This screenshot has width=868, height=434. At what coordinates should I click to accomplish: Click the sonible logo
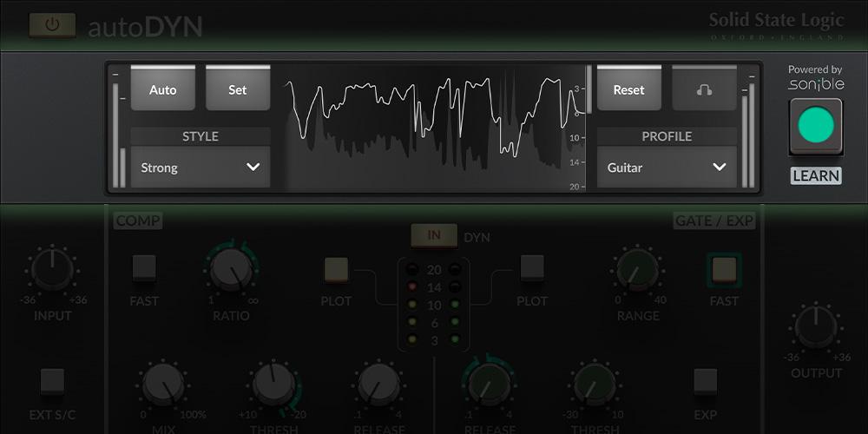click(815, 84)
